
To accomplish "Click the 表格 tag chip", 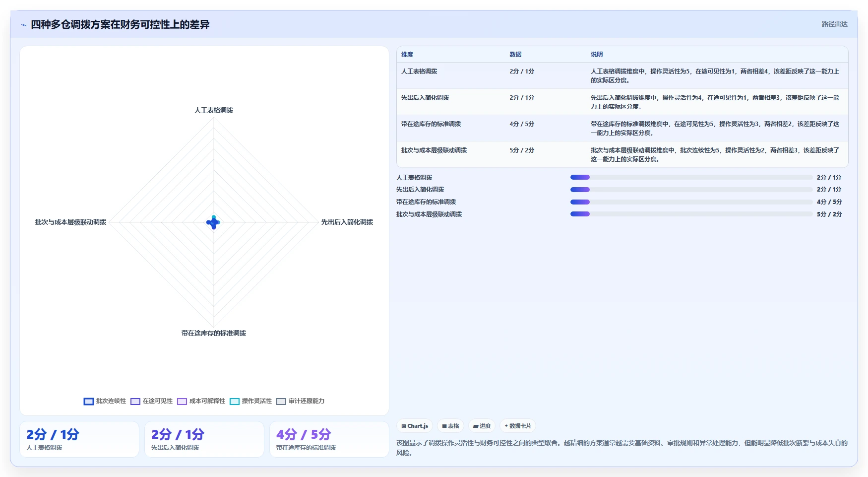I will pyautogui.click(x=450, y=426).
